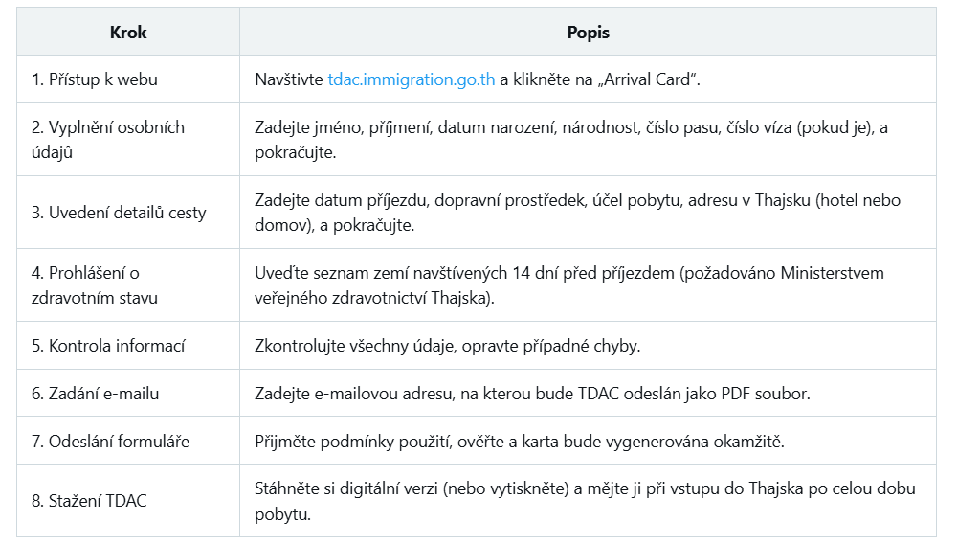This screenshot has width=980, height=545.
Task: Click the word "Navštivte" before the link
Action: (289, 79)
